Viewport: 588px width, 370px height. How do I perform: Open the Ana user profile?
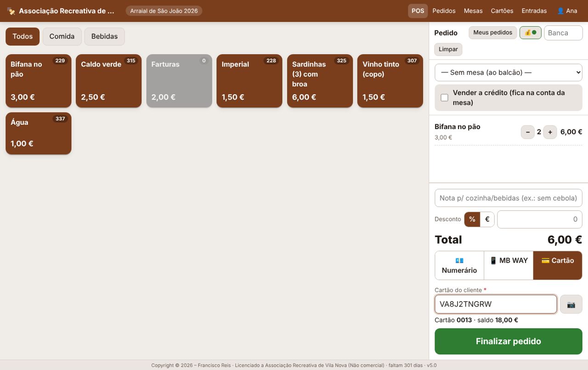pyautogui.click(x=567, y=11)
